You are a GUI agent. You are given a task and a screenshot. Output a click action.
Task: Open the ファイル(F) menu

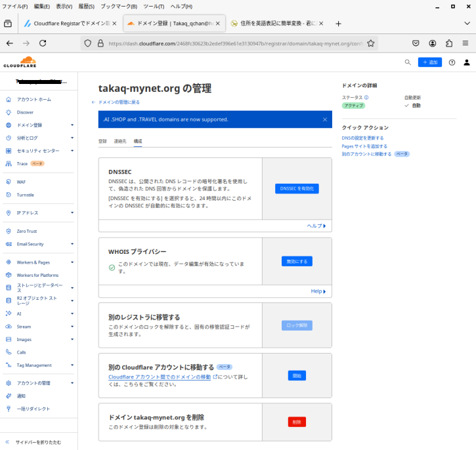pyautogui.click(x=15, y=7)
